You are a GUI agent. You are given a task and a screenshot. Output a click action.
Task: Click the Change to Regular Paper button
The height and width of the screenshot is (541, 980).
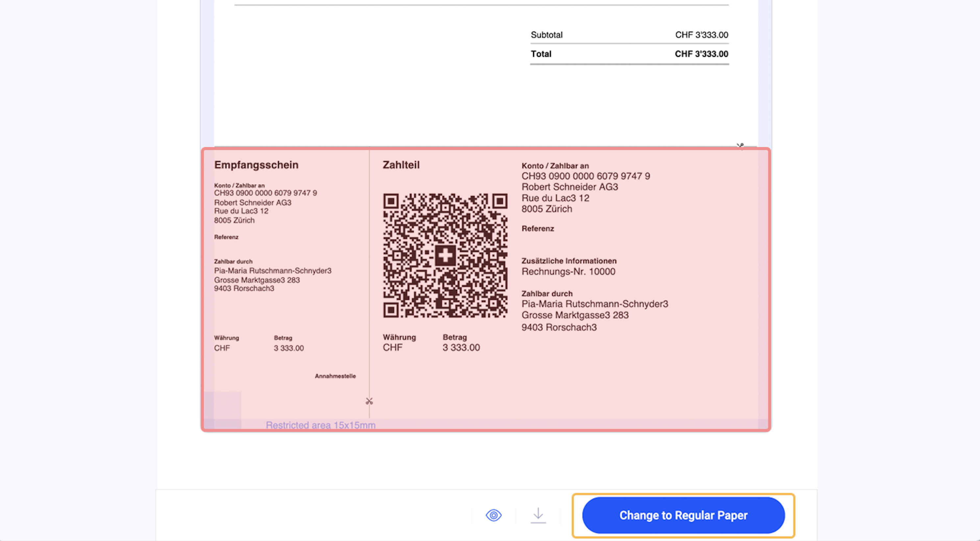pos(683,515)
